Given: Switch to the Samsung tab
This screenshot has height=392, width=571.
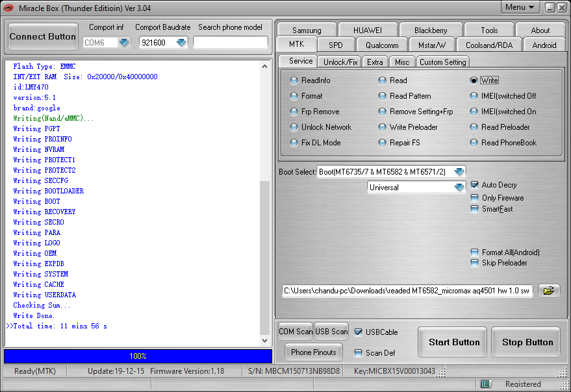Looking at the screenshot, I should pyautogui.click(x=307, y=31).
